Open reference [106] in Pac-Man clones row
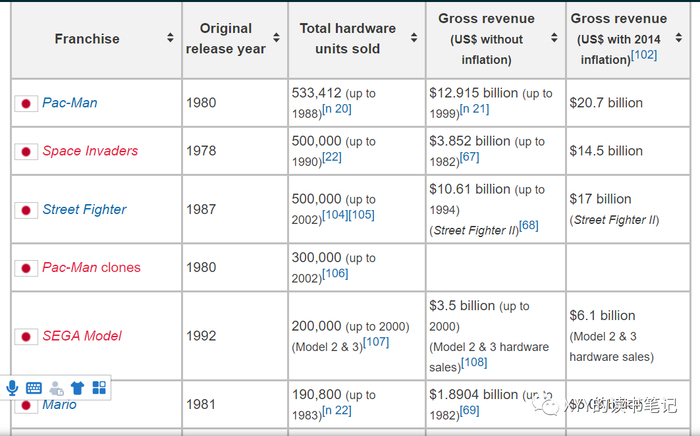This screenshot has width=700, height=436. [334, 273]
